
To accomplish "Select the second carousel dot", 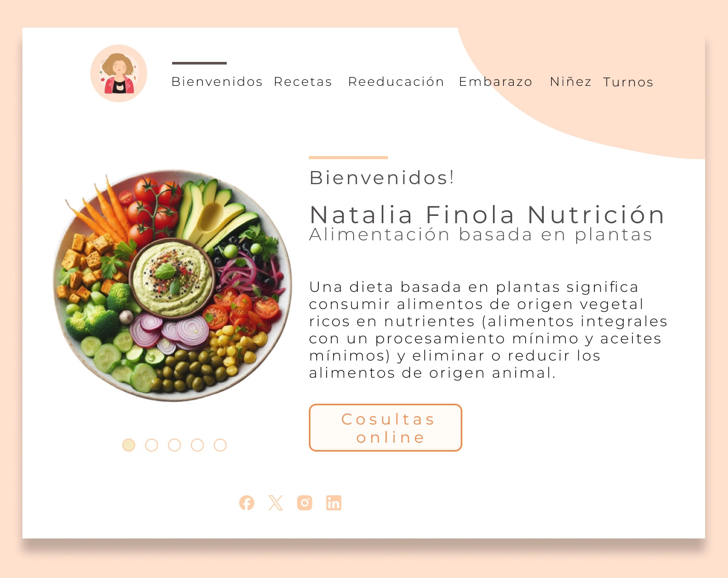I will coord(151,445).
